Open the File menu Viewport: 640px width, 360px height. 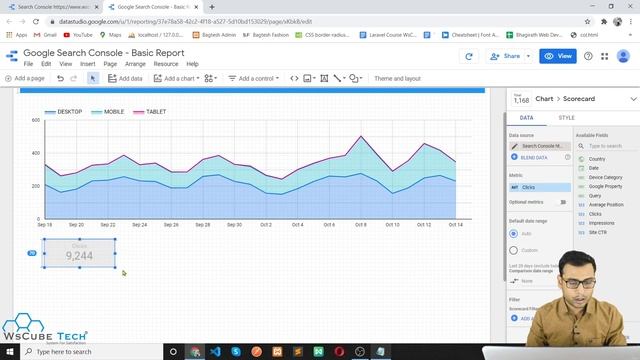[x=28, y=64]
